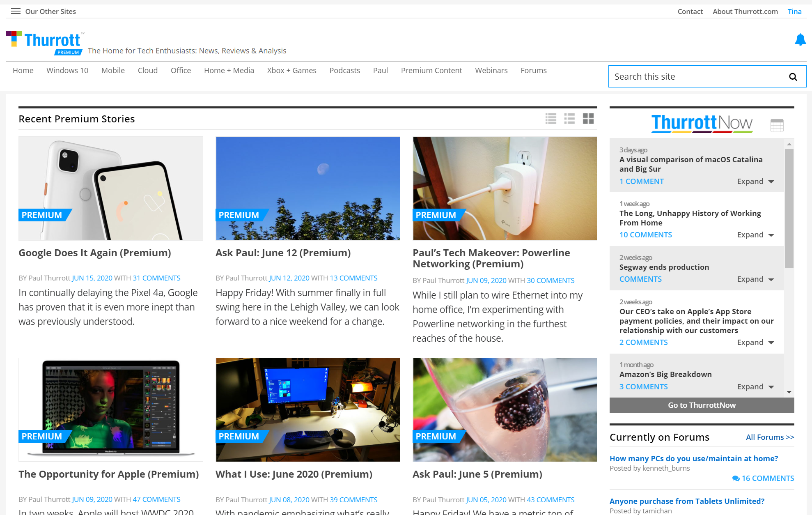812x515 pixels.
Task: Open the blackberry drink article thumbnail
Action: (505, 410)
